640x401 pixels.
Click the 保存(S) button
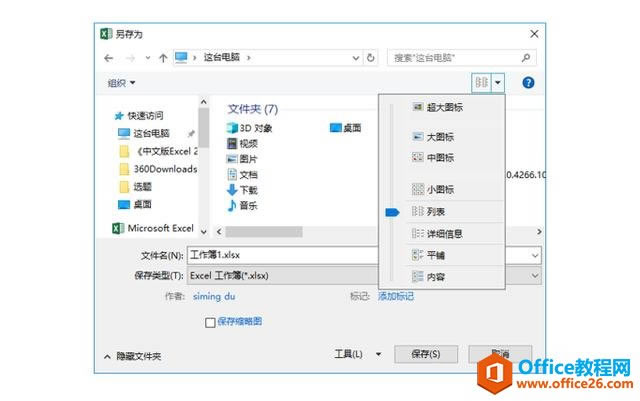point(426,354)
